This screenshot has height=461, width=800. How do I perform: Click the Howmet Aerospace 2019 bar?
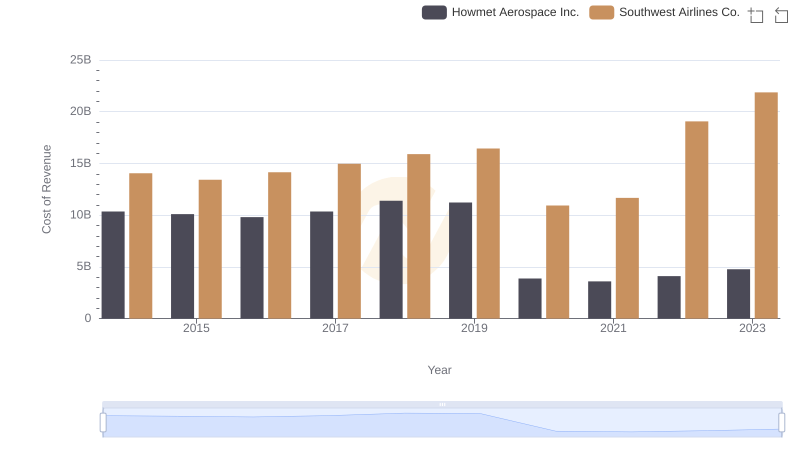tap(461, 261)
